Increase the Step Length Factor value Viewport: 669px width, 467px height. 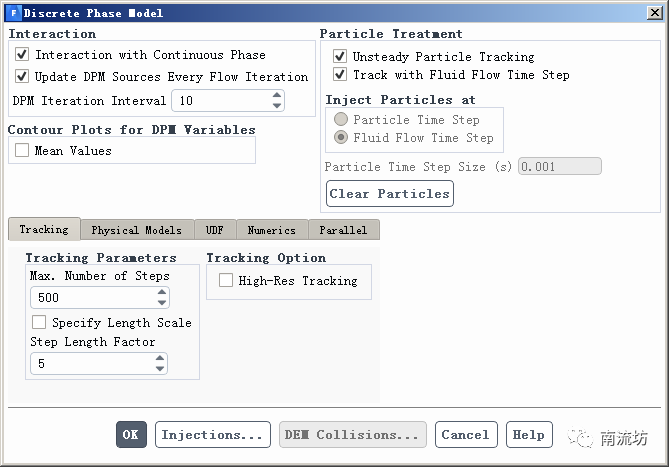(160, 359)
